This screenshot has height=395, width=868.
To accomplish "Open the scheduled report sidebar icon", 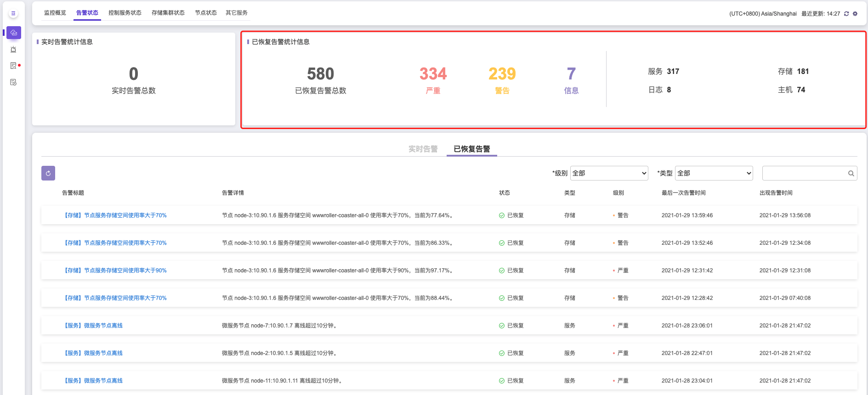I will 13,82.
